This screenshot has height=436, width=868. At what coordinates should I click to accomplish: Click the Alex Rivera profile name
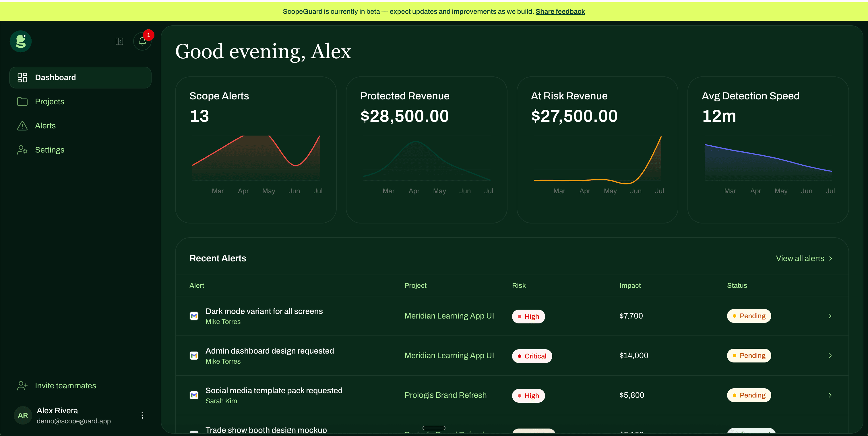pyautogui.click(x=57, y=411)
